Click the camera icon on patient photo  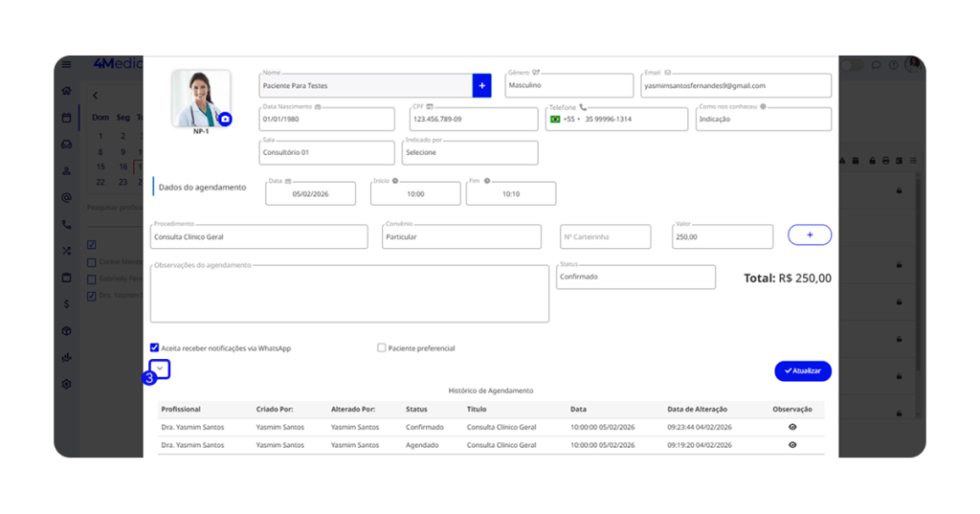tap(225, 120)
